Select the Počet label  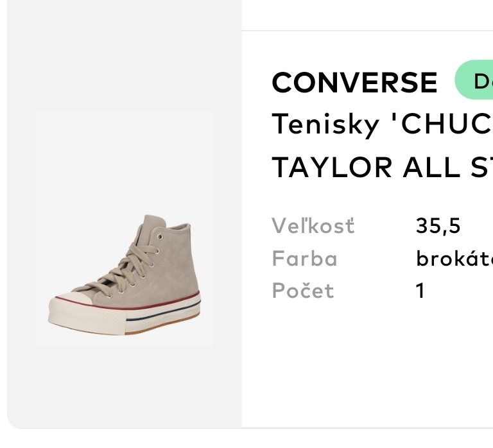coord(303,291)
